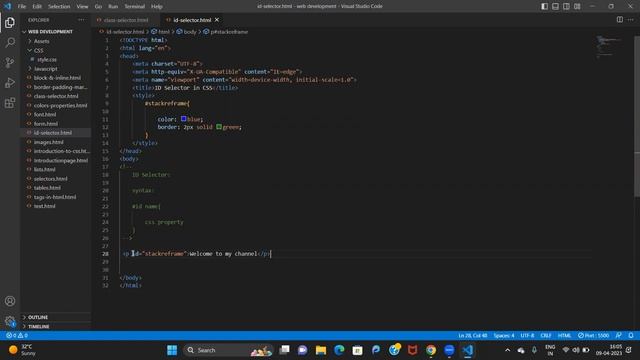Open Run and Debug view

(x=10, y=82)
